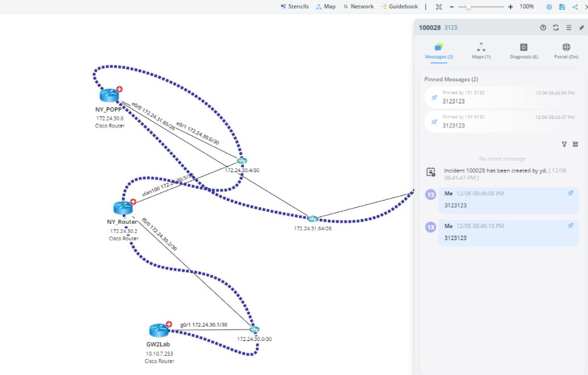Image resolution: width=588 pixels, height=375 pixels.
Task: Toggle pin on the 08:46:10 PM message
Action: click(570, 226)
